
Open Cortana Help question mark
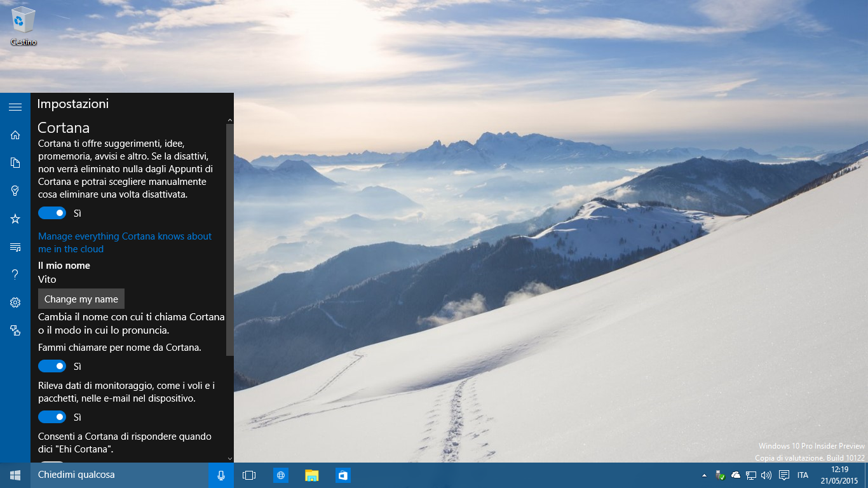pos(15,274)
